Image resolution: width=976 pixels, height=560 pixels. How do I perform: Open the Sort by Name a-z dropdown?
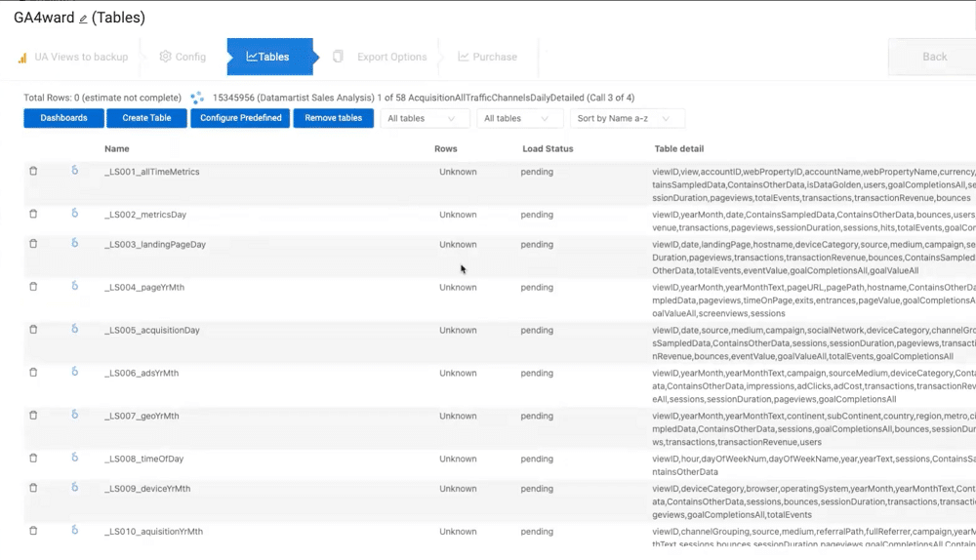[x=627, y=118]
